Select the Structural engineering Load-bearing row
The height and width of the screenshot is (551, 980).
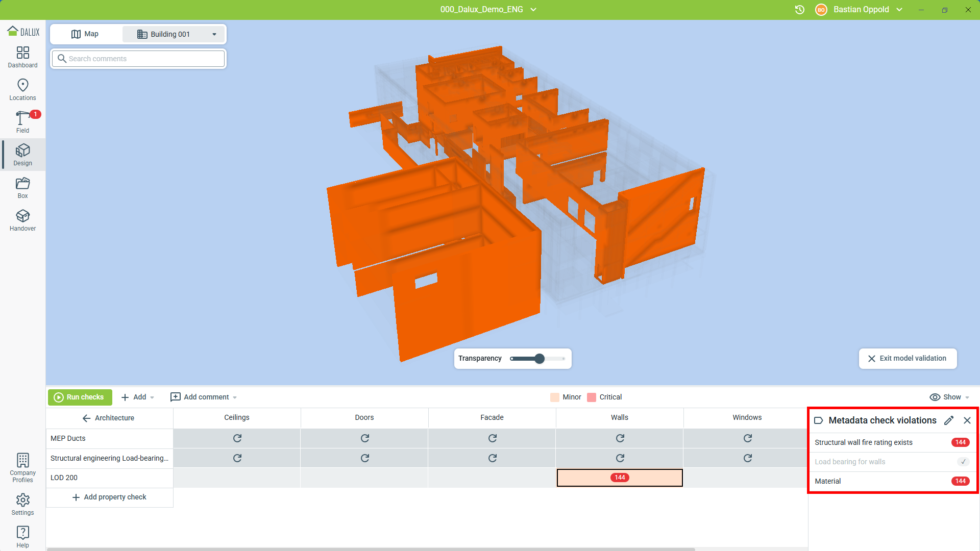pyautogui.click(x=109, y=459)
